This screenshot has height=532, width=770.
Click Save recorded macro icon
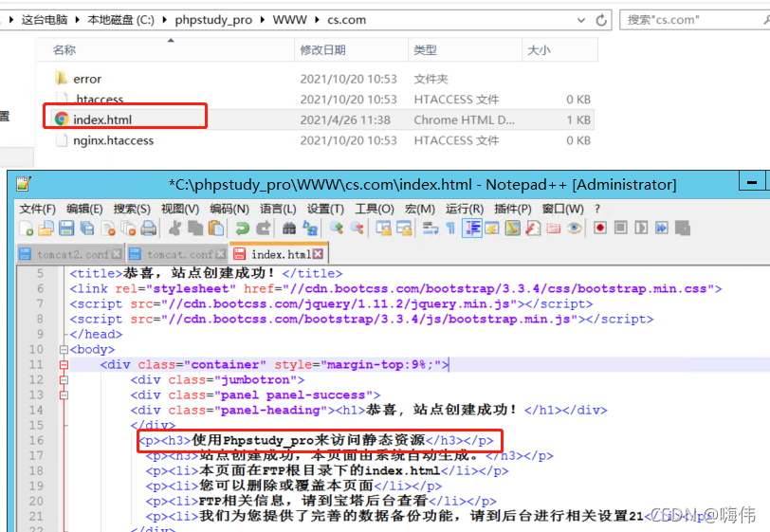(x=683, y=228)
